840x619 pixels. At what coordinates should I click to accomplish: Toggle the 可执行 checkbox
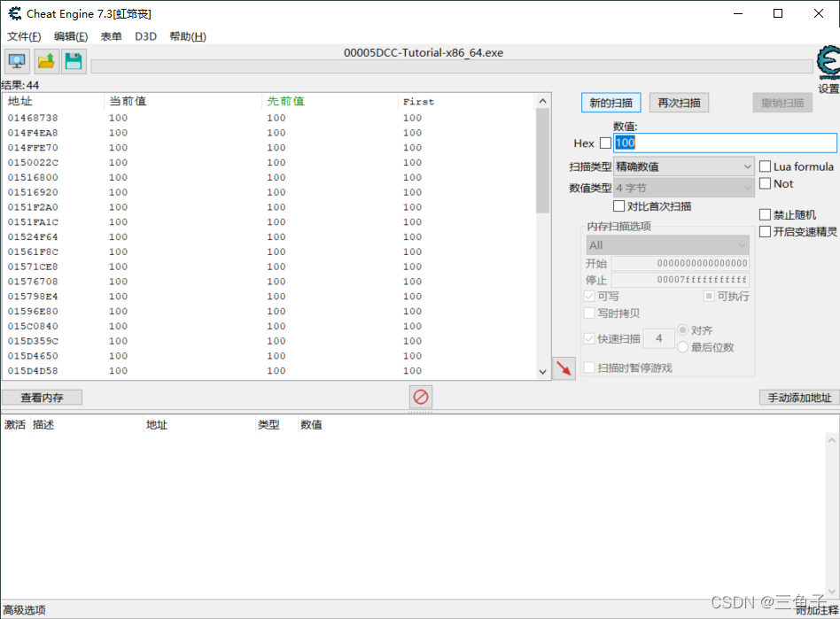709,296
